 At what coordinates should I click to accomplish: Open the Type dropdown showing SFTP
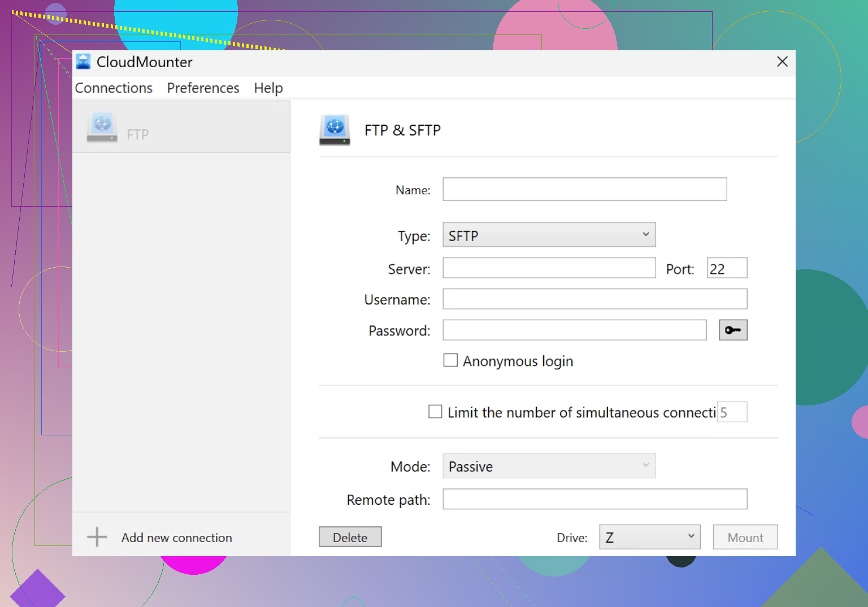click(549, 235)
